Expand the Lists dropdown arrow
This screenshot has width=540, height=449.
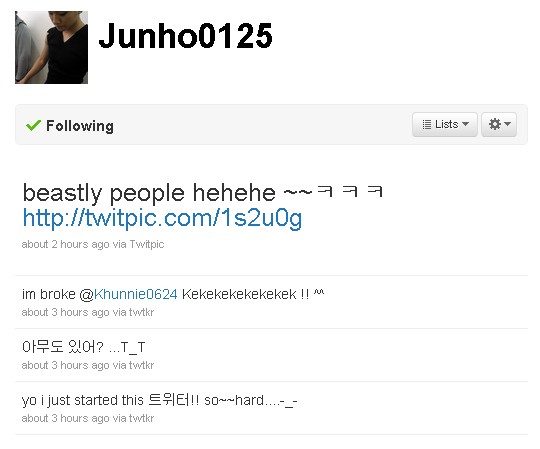(465, 124)
